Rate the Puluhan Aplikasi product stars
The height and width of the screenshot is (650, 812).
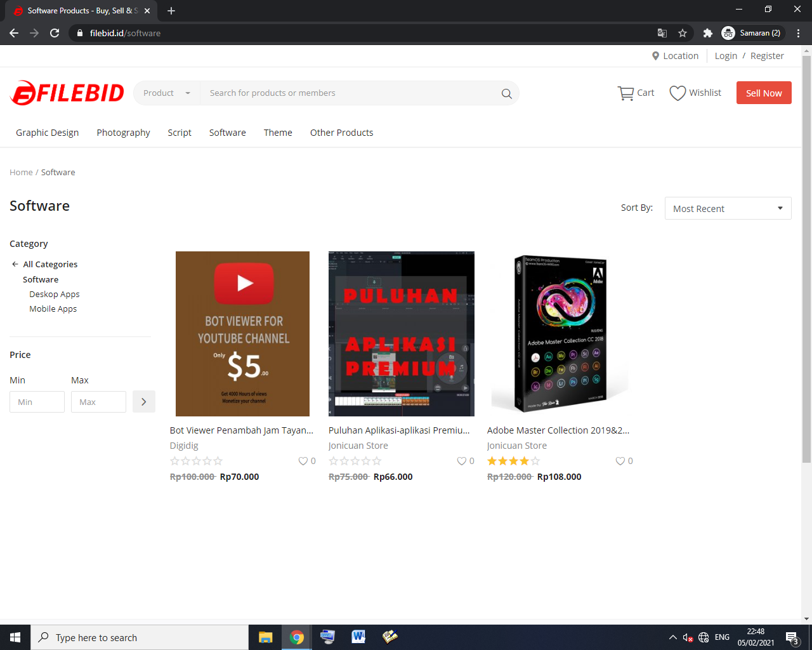click(355, 461)
